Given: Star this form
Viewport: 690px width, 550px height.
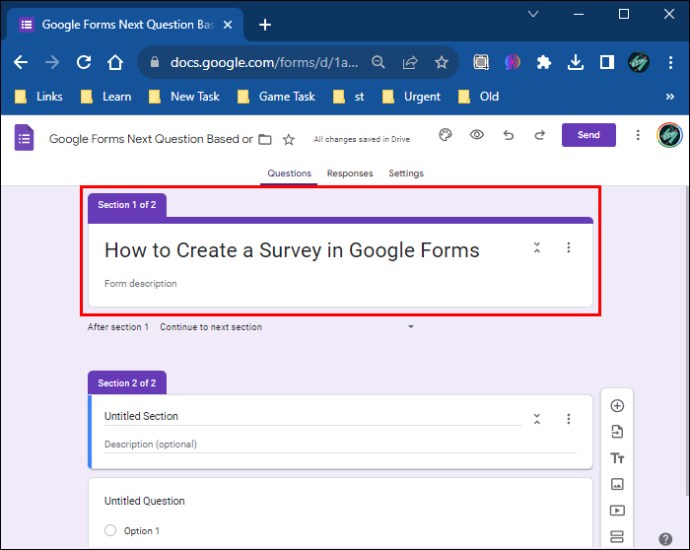Looking at the screenshot, I should (x=288, y=139).
